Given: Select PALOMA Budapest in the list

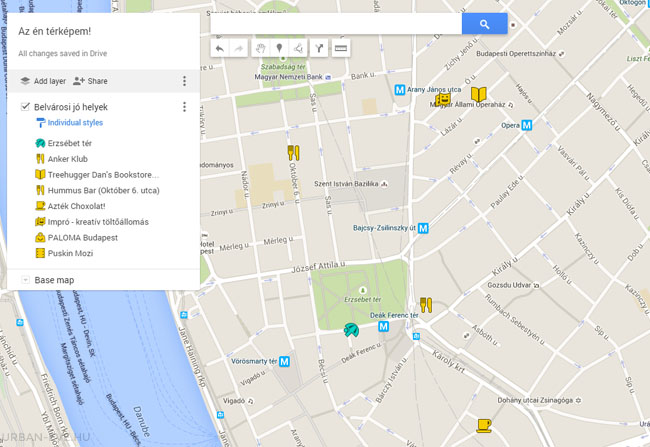Looking at the screenshot, I should click(x=82, y=238).
